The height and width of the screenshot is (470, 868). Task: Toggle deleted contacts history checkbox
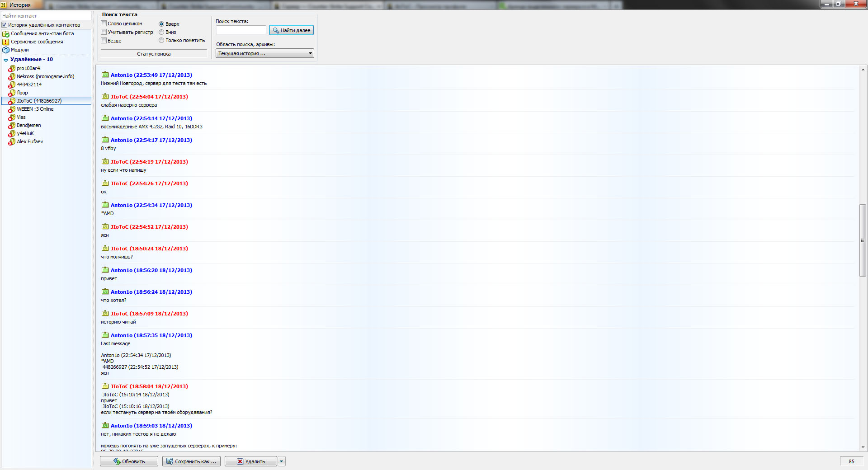[5, 25]
